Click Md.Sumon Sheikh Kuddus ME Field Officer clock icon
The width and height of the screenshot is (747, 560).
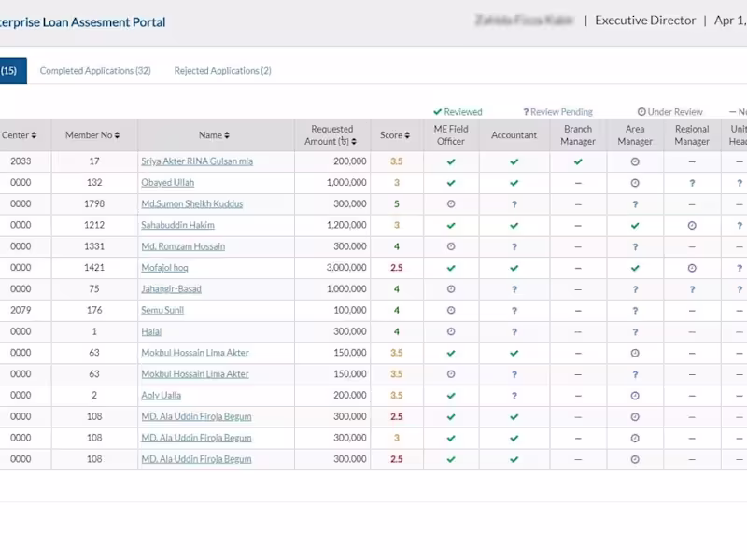coord(451,203)
